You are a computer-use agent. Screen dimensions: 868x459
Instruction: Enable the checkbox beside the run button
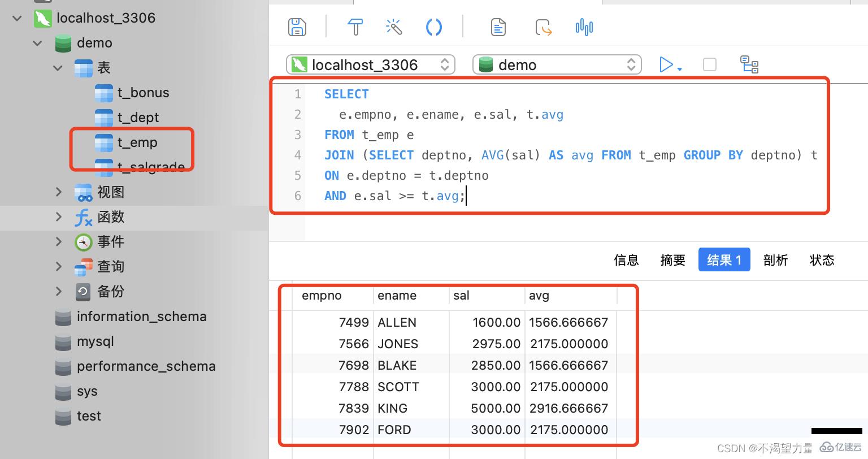(x=709, y=64)
